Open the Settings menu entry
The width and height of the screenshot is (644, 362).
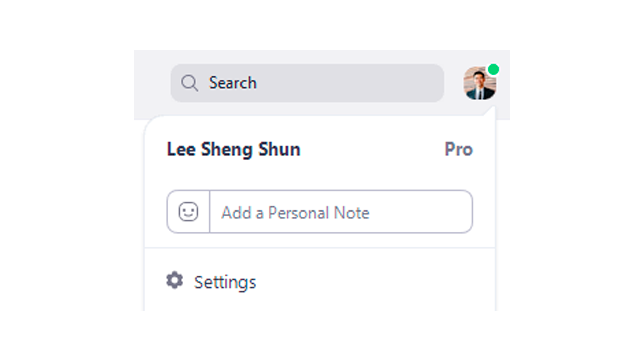tap(320, 282)
